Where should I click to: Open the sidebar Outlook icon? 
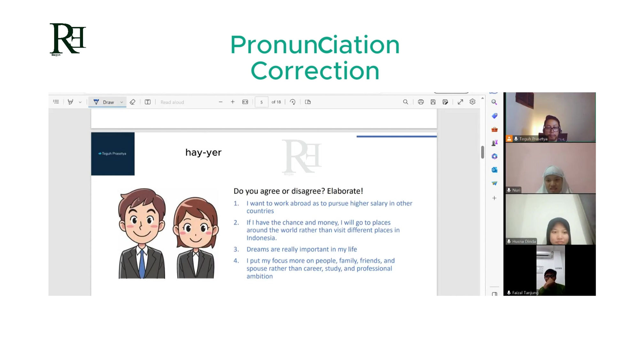point(494,170)
